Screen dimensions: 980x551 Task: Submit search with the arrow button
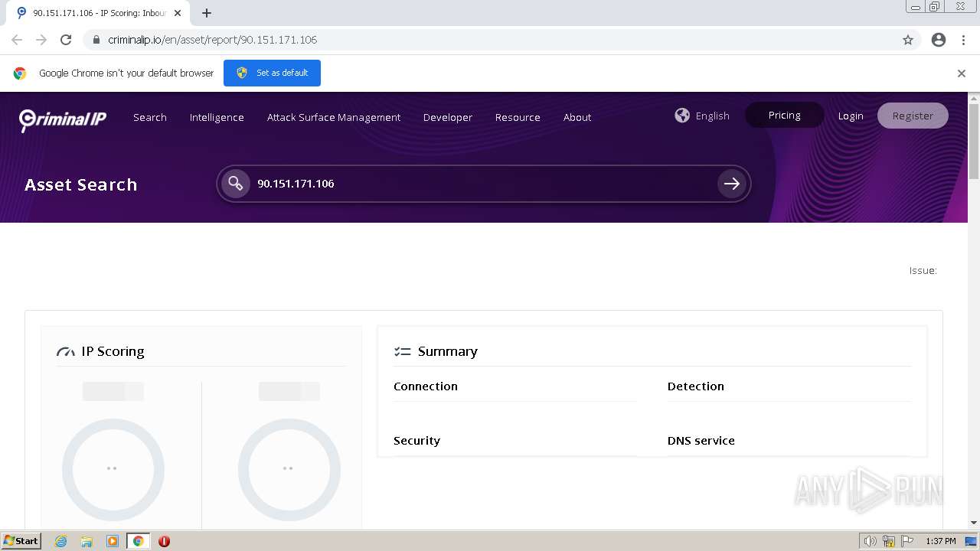[732, 184]
